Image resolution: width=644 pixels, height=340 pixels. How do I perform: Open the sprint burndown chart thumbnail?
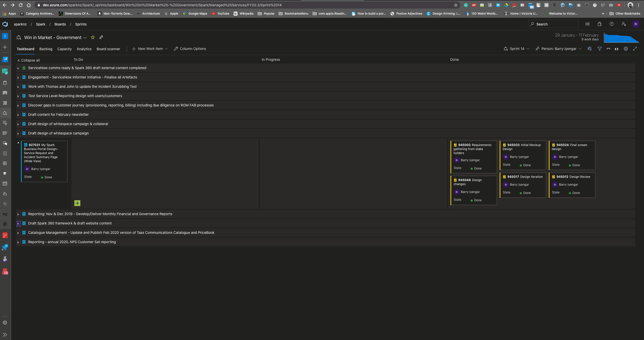point(621,37)
